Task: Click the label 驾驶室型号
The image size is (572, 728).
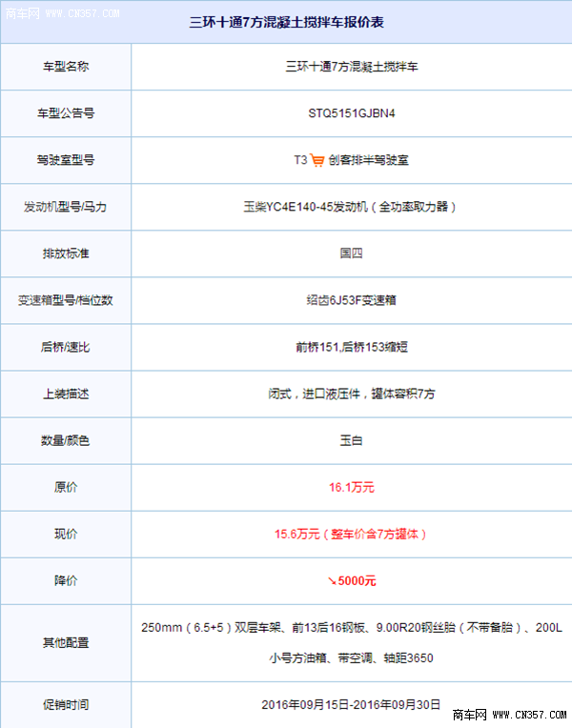Action: 66,160
